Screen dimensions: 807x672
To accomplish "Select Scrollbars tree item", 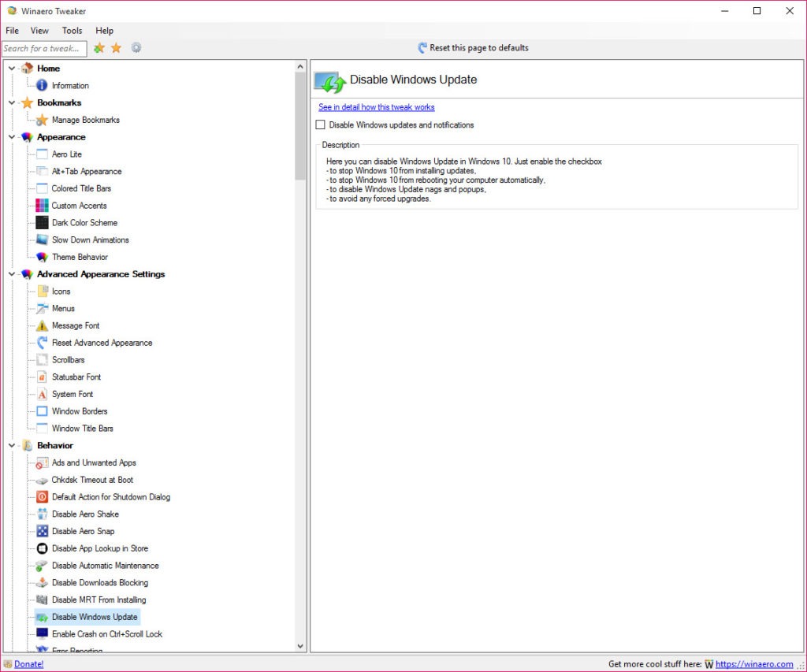I will point(68,360).
